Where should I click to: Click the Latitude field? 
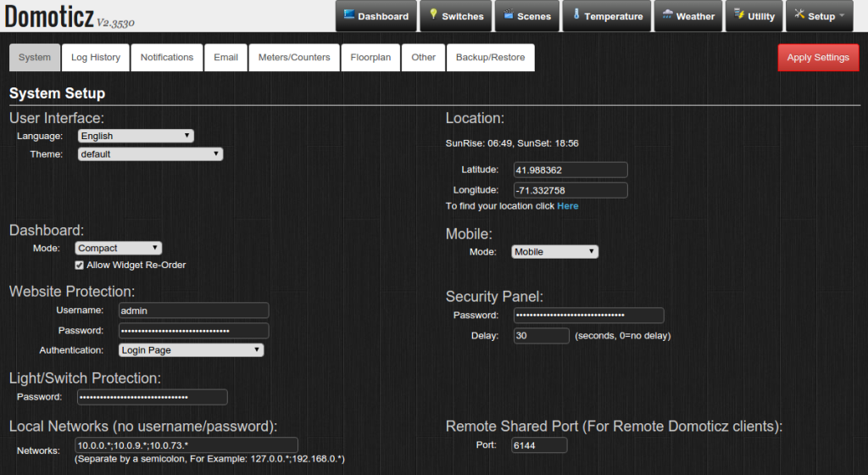point(570,170)
